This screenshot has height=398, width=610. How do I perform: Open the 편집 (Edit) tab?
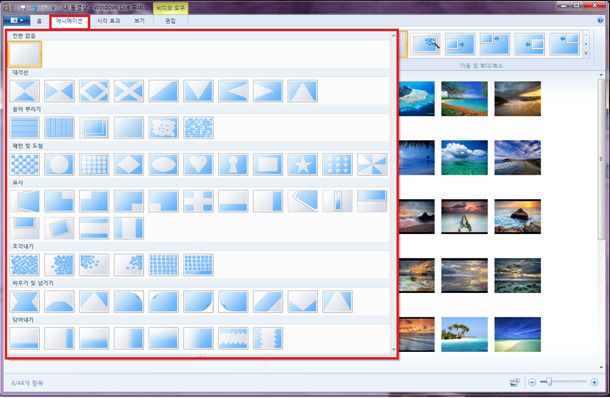[x=170, y=21]
